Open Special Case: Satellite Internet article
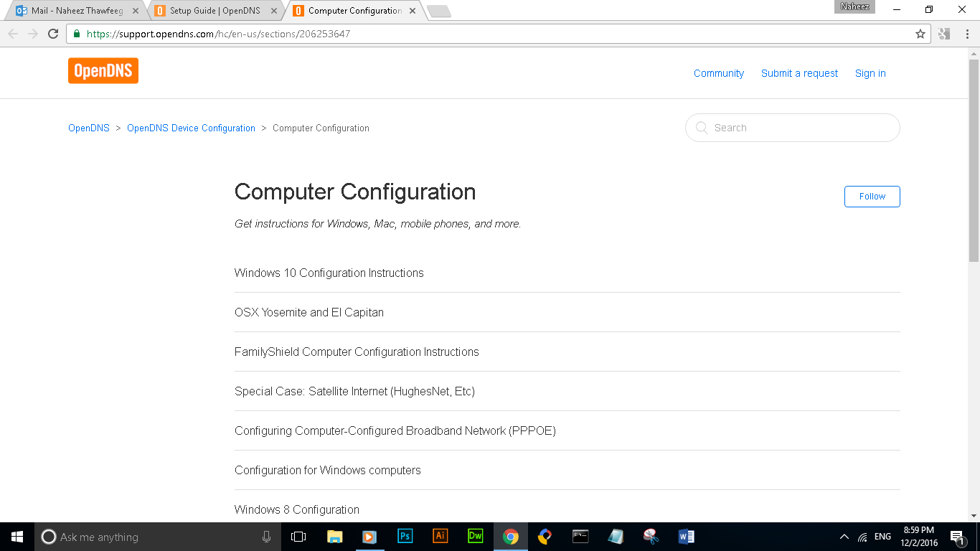This screenshot has height=551, width=980. tap(354, 391)
